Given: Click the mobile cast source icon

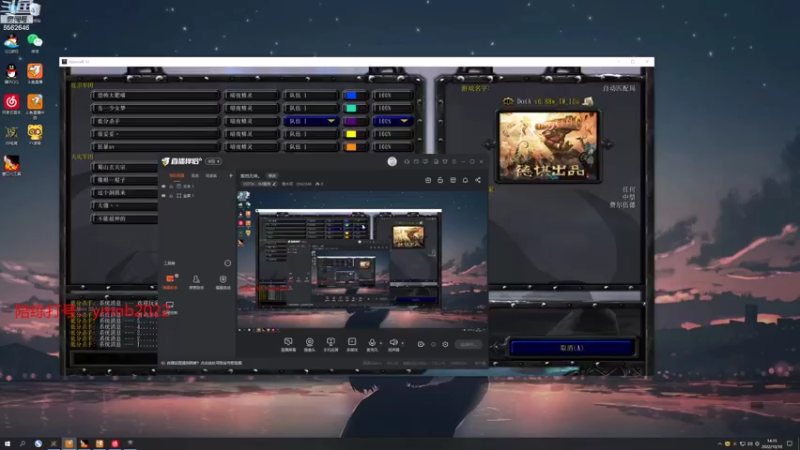Looking at the screenshot, I should (331, 342).
